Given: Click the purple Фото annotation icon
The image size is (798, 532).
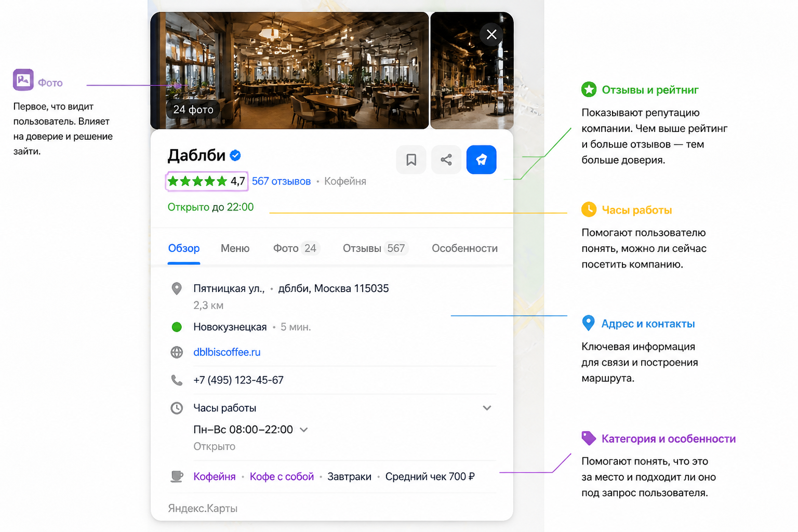Looking at the screenshot, I should pyautogui.click(x=23, y=79).
